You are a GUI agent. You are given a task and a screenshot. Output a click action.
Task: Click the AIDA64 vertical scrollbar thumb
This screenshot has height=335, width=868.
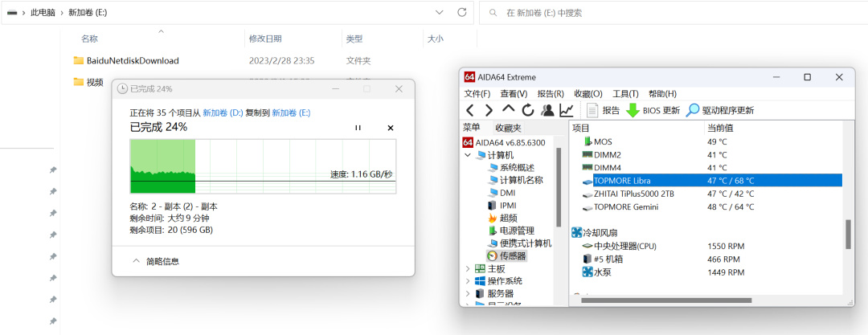848,235
